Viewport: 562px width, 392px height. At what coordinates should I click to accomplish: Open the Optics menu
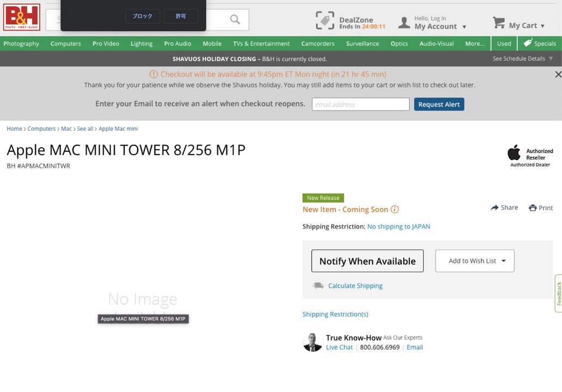point(399,44)
